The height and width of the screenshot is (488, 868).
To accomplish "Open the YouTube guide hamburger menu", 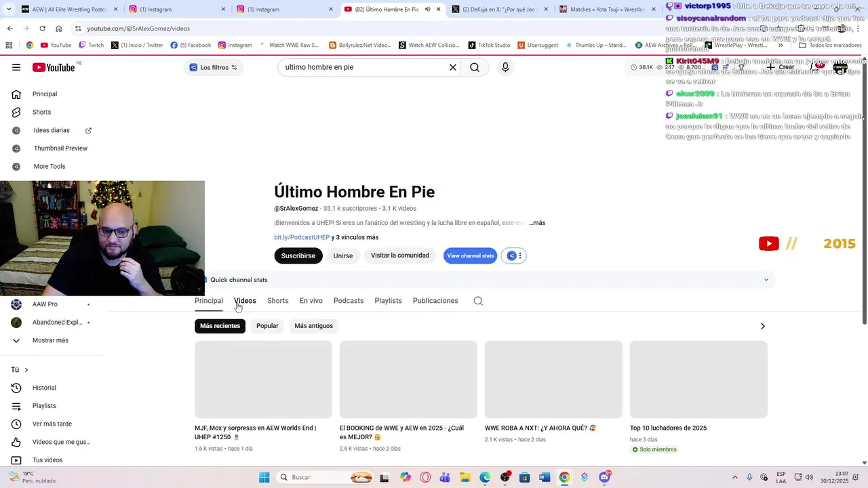I will [x=16, y=67].
